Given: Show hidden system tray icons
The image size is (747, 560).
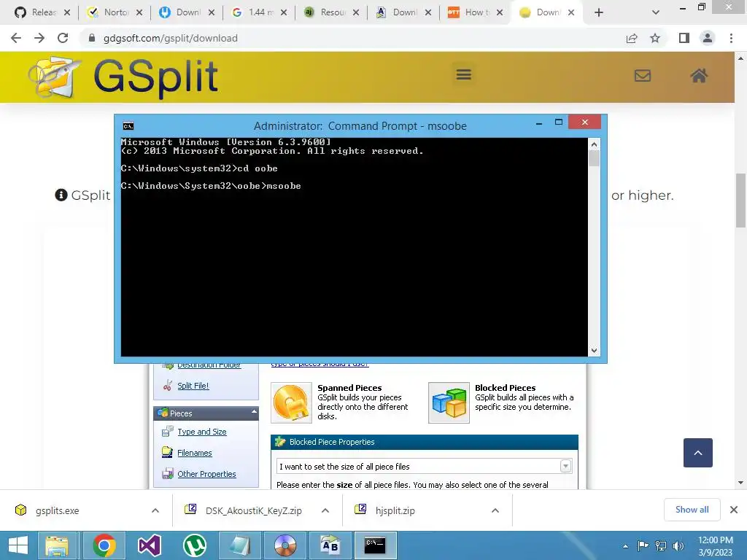Looking at the screenshot, I should (x=625, y=546).
